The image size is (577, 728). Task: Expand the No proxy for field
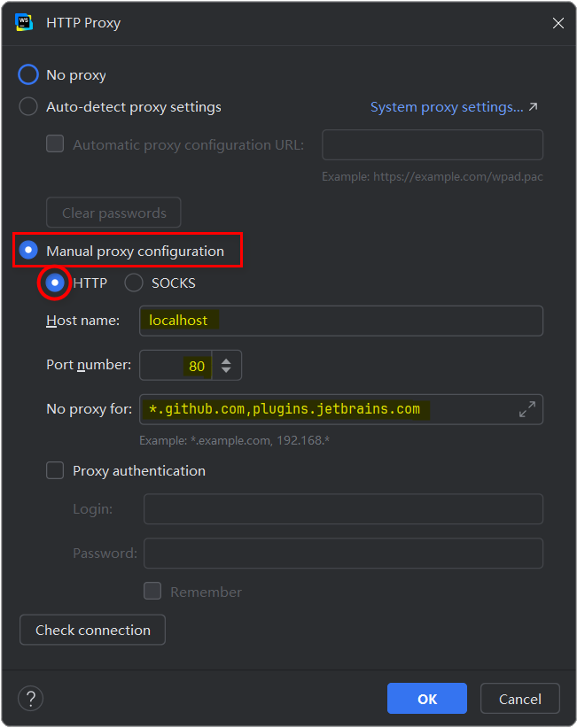(526, 409)
